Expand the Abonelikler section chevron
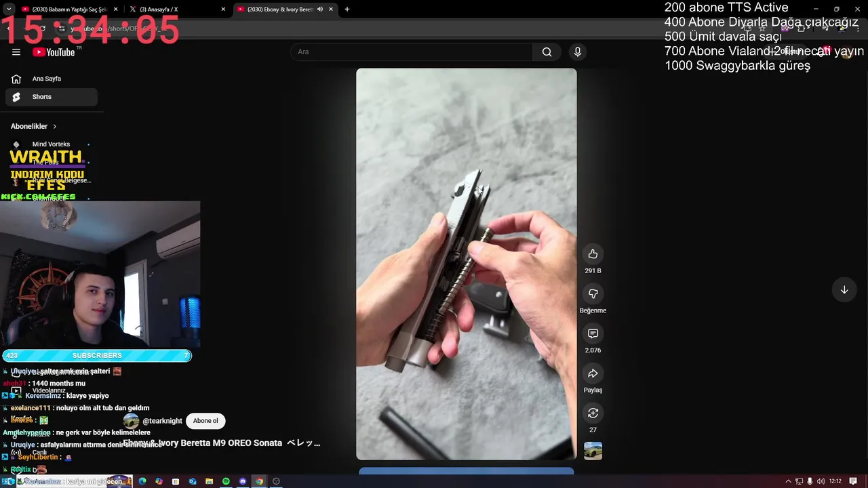The image size is (868, 488). tap(55, 127)
